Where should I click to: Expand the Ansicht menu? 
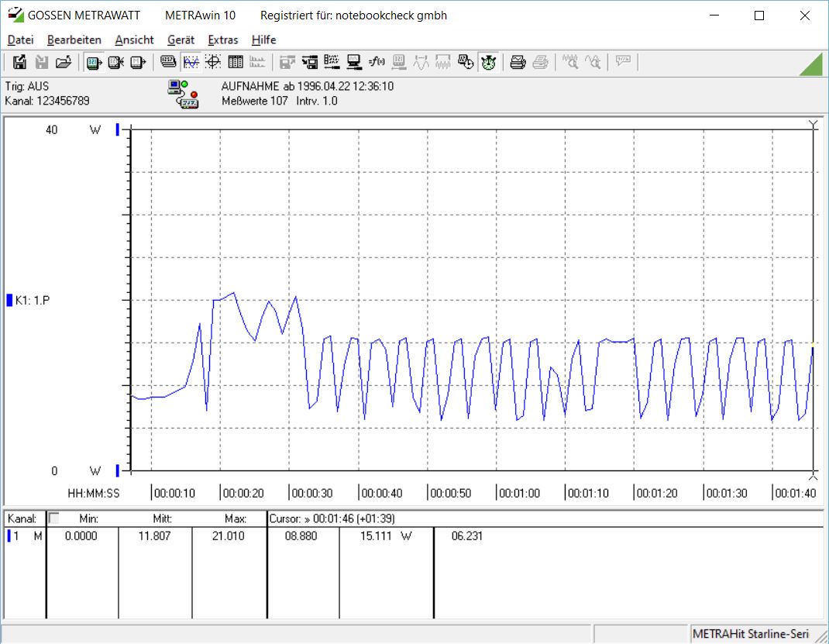point(134,40)
